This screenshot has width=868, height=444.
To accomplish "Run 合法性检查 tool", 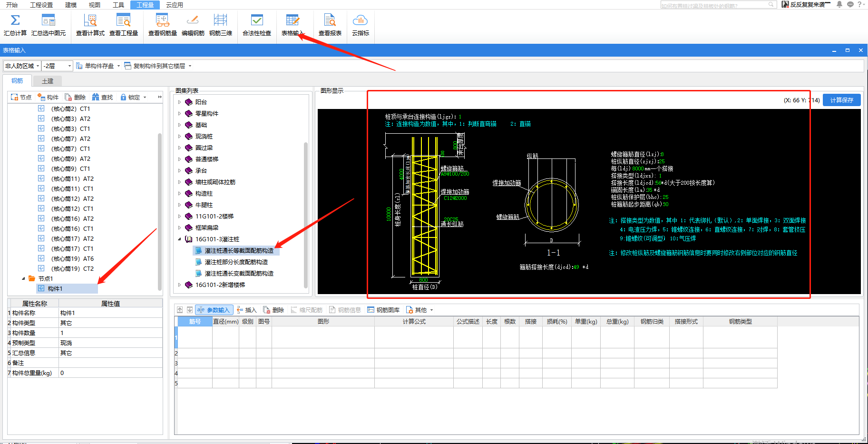I will pos(257,25).
